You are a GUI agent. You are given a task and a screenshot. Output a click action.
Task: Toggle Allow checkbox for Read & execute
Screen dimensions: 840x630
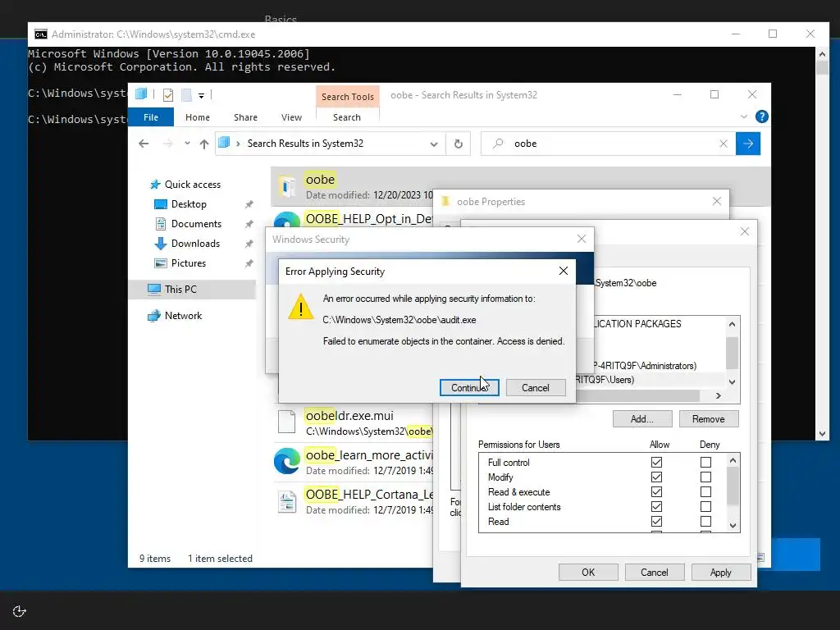656,492
